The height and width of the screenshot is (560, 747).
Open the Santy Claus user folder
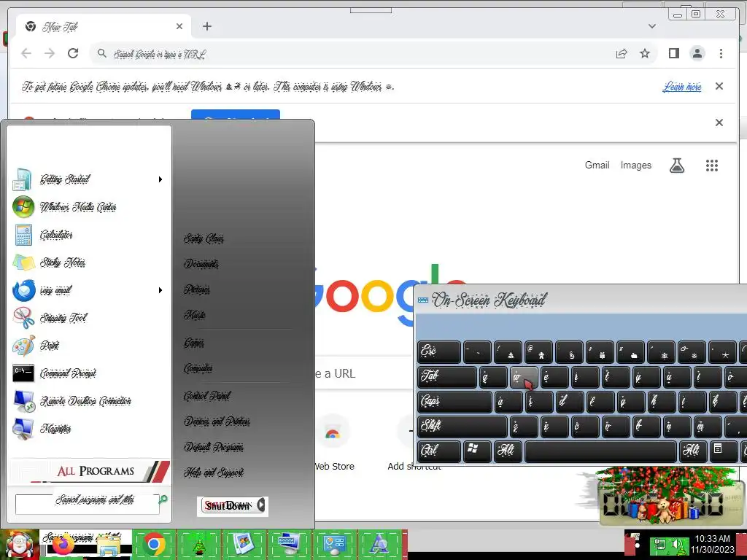point(204,238)
